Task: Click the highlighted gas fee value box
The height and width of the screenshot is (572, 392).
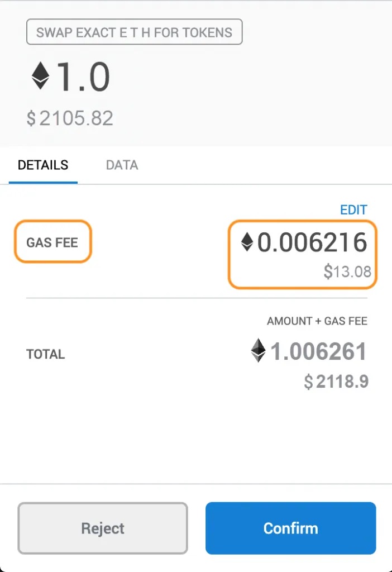Action: coord(302,254)
